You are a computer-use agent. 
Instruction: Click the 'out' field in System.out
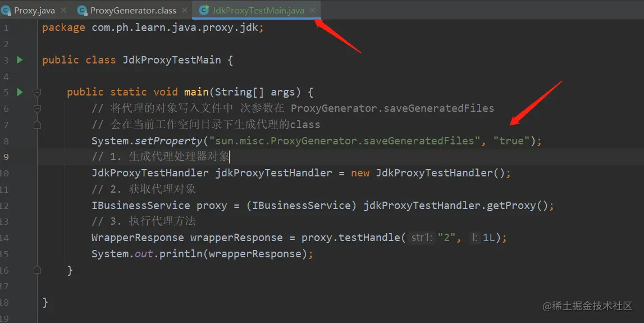coord(144,254)
